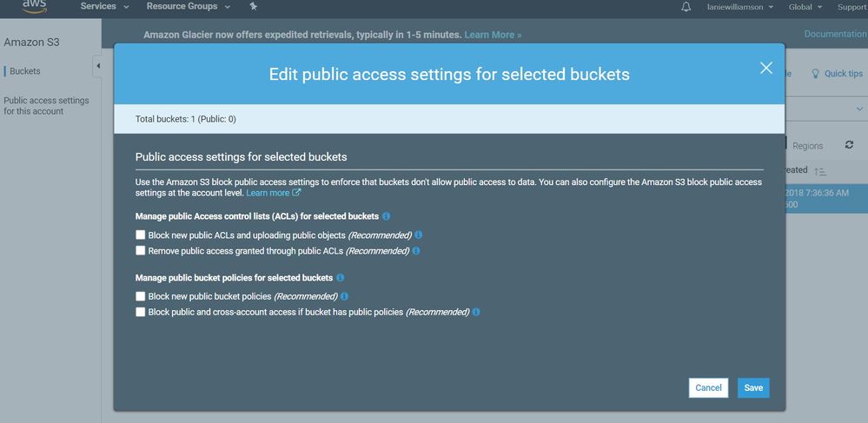Close the Edit public access dialog
The height and width of the screenshot is (423, 868).
point(765,68)
